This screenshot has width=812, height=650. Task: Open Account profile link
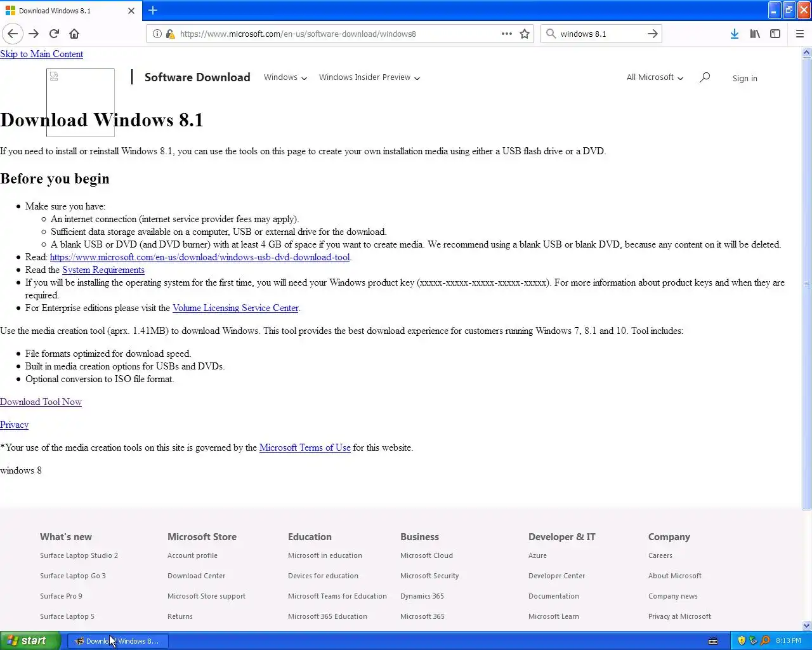pos(192,555)
